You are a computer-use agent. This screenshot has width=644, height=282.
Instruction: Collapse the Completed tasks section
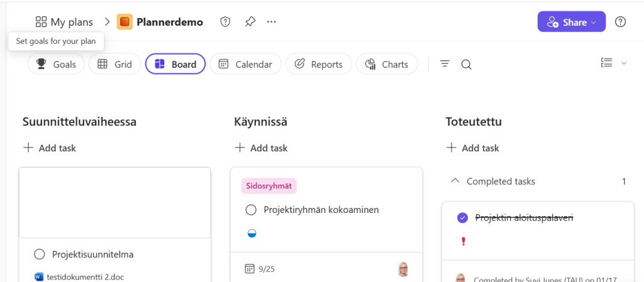[x=455, y=181]
